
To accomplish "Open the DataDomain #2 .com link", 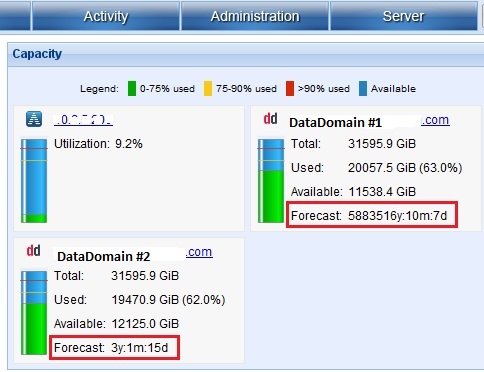I will pos(199,252).
